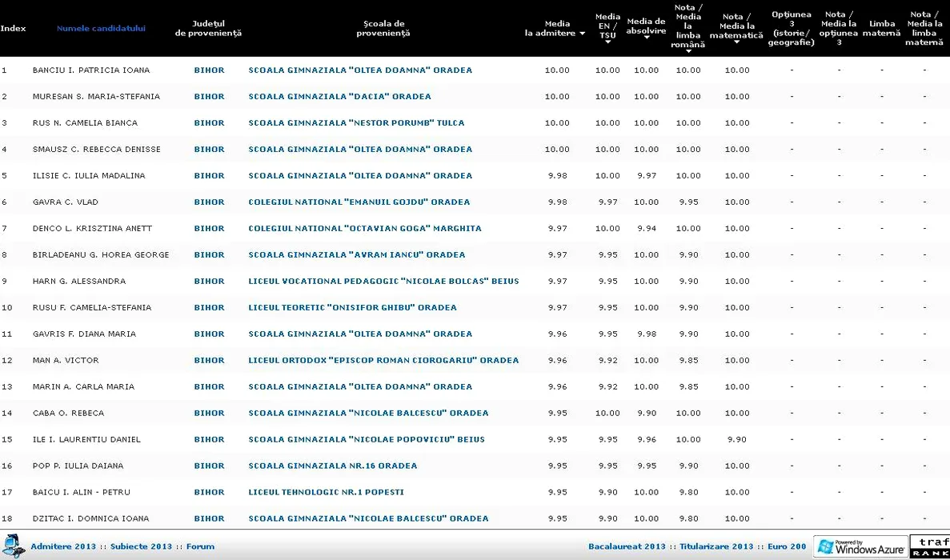Image resolution: width=950 pixels, height=560 pixels.
Task: Click the Trafic Ranking badge
Action: (x=930, y=546)
